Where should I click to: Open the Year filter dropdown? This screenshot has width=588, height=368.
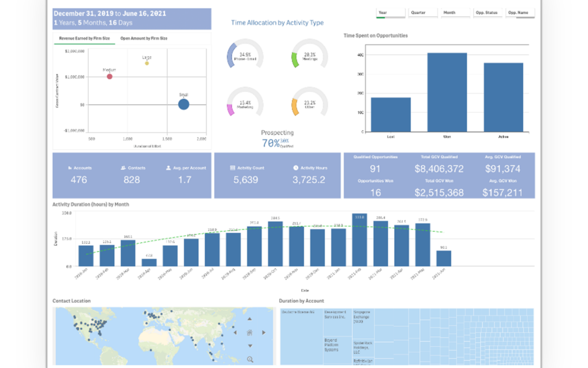[390, 13]
